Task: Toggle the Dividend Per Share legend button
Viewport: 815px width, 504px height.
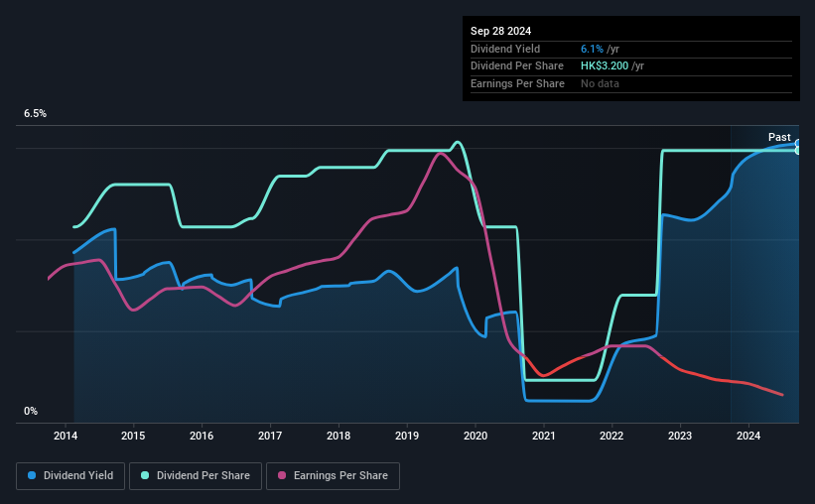Action: tap(196, 476)
